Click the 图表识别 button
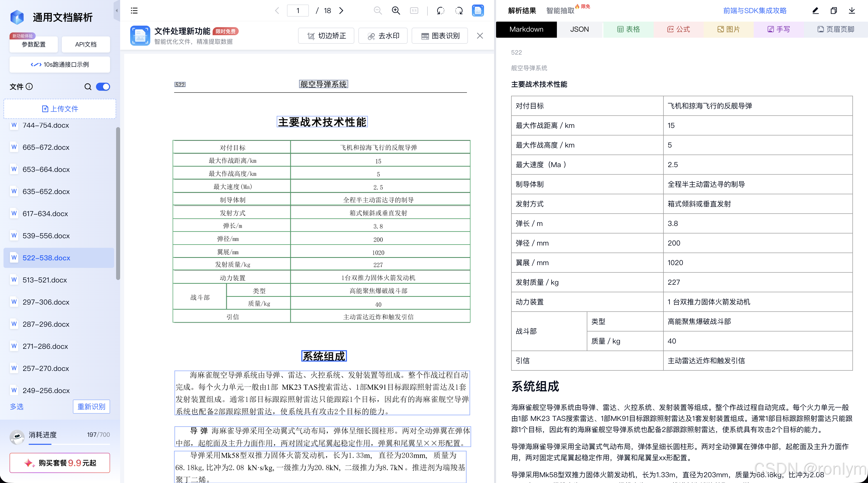Screen dimensions: 868x483 tap(440, 36)
